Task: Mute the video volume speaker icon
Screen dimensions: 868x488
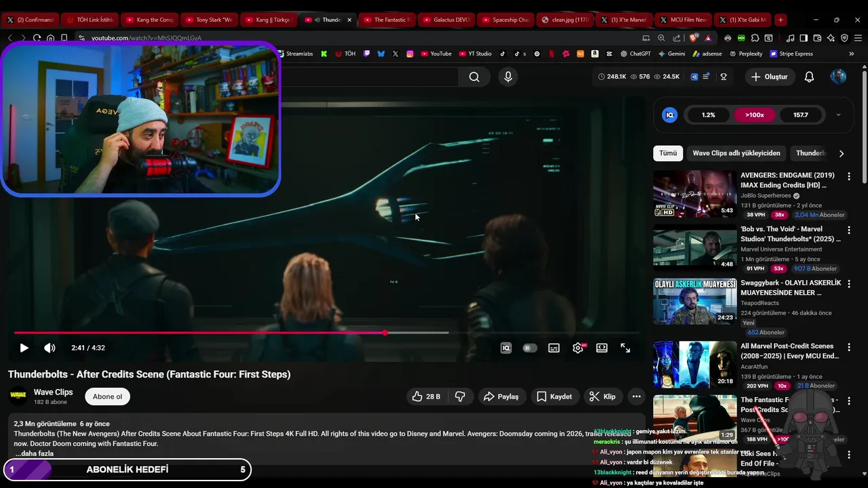Action: point(50,348)
